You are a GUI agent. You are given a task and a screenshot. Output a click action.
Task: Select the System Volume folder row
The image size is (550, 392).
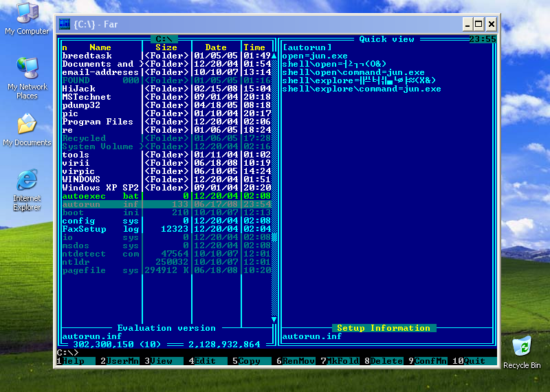tap(166, 146)
